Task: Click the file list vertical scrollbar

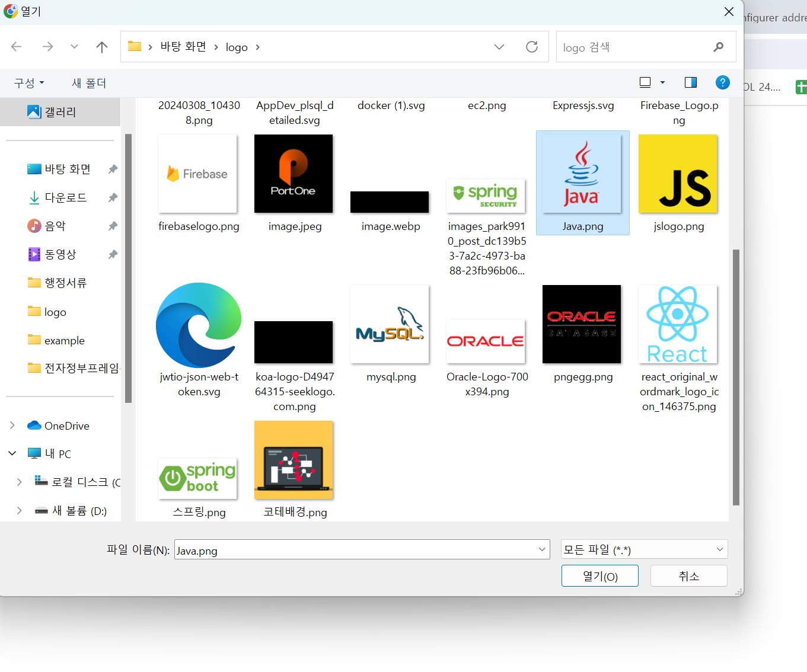Action: [x=736, y=377]
